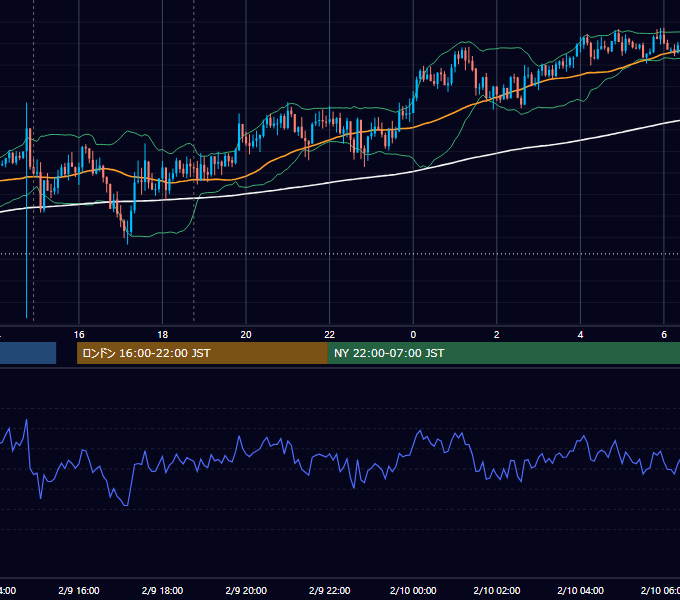Click the 2/9 22:00 date label on the oscillator axis
This screenshot has height=600, width=680.
coord(330,590)
